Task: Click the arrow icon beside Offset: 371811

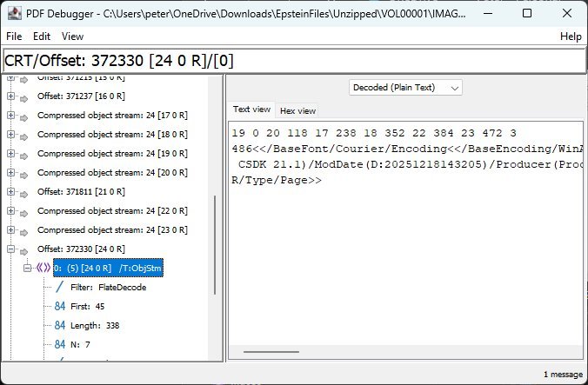Action: click(24, 192)
